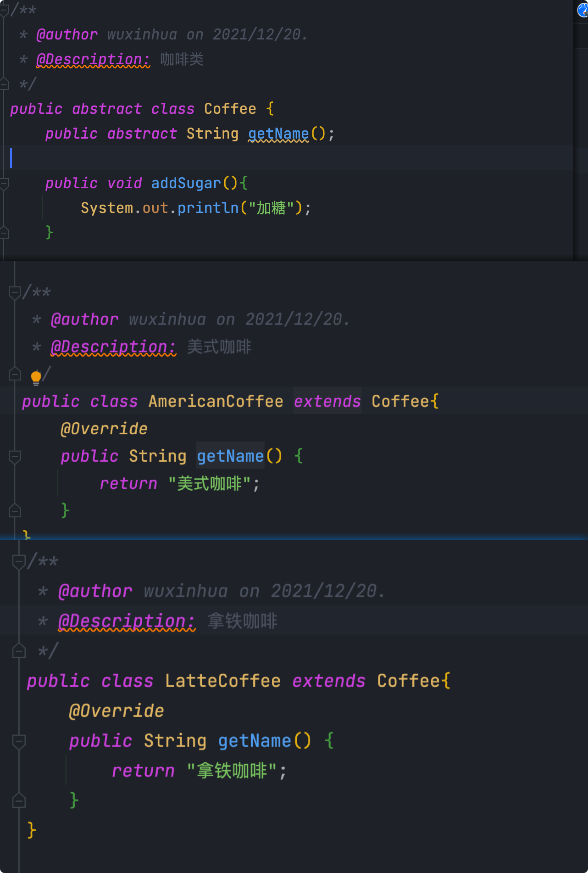
Task: Click Coffee superclass name after AmericanCoffee extends
Action: coord(400,401)
